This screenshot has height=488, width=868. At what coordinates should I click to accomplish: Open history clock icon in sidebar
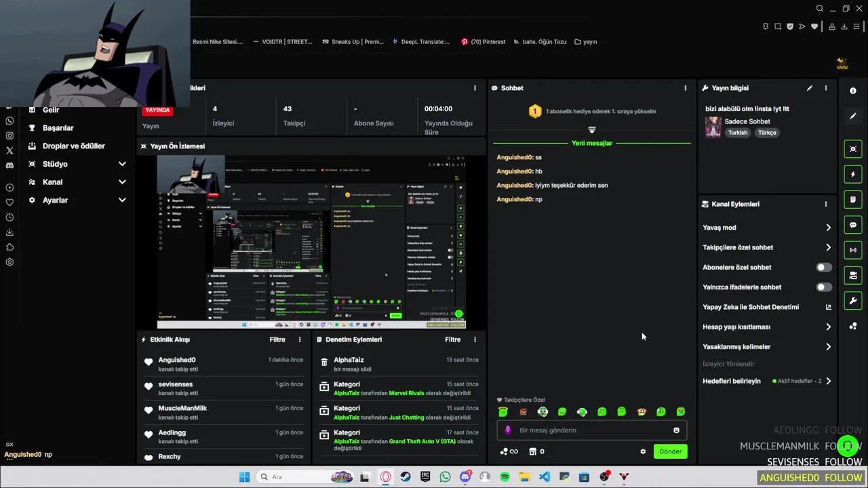point(9,218)
